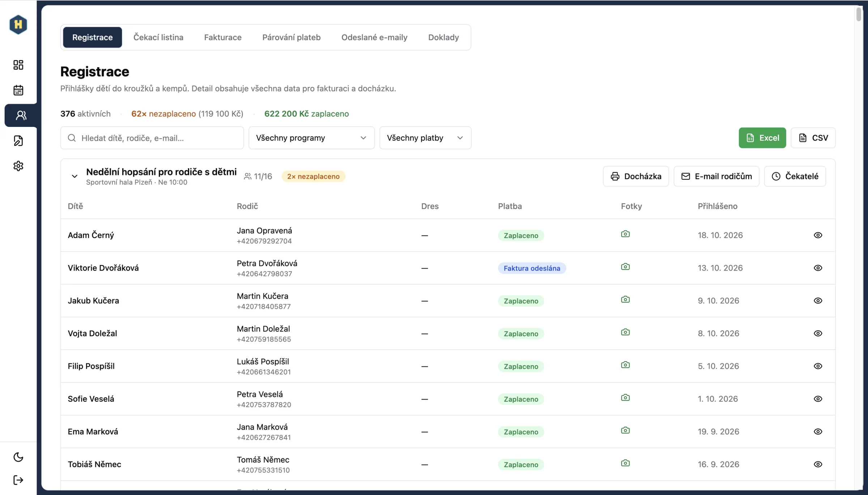Viewport: 868px width, 495px height.
Task: Open photos camera icon for Viktorie Dvořáková
Action: point(625,267)
